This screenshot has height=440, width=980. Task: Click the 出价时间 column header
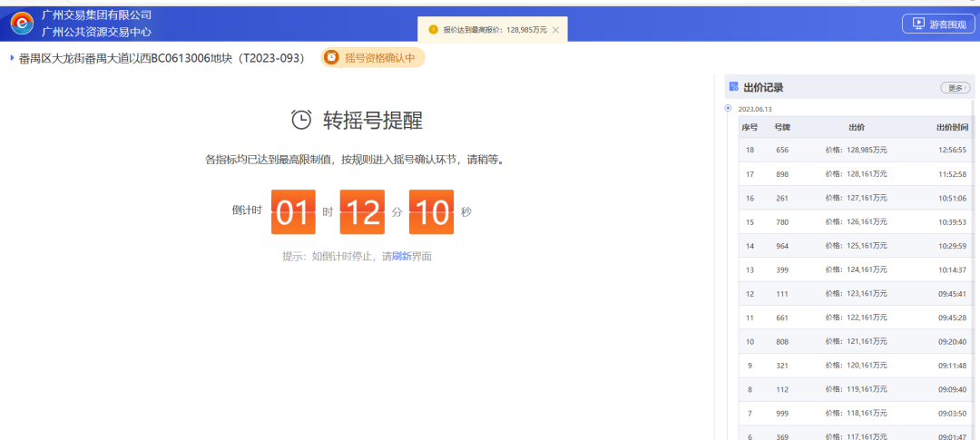[x=952, y=128]
